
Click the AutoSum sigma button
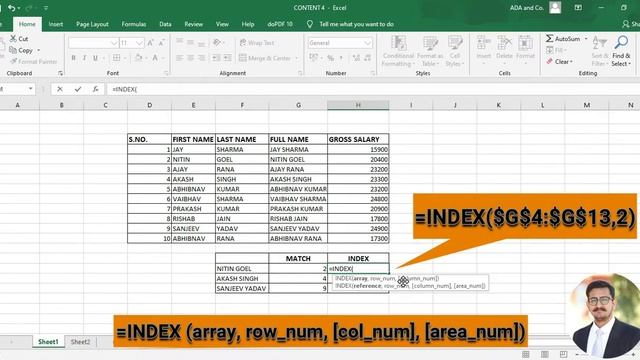pyautogui.click(x=563, y=38)
